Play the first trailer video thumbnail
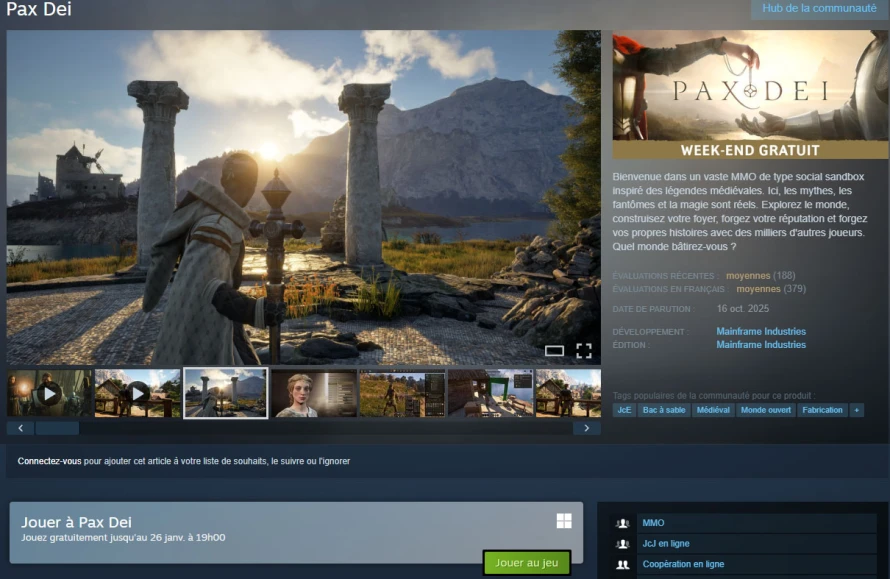The height and width of the screenshot is (579, 890). (x=49, y=393)
